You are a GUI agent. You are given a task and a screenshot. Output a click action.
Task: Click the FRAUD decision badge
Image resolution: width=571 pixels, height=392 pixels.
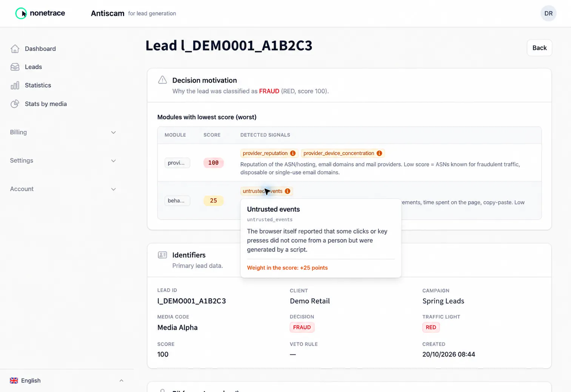[302, 327]
